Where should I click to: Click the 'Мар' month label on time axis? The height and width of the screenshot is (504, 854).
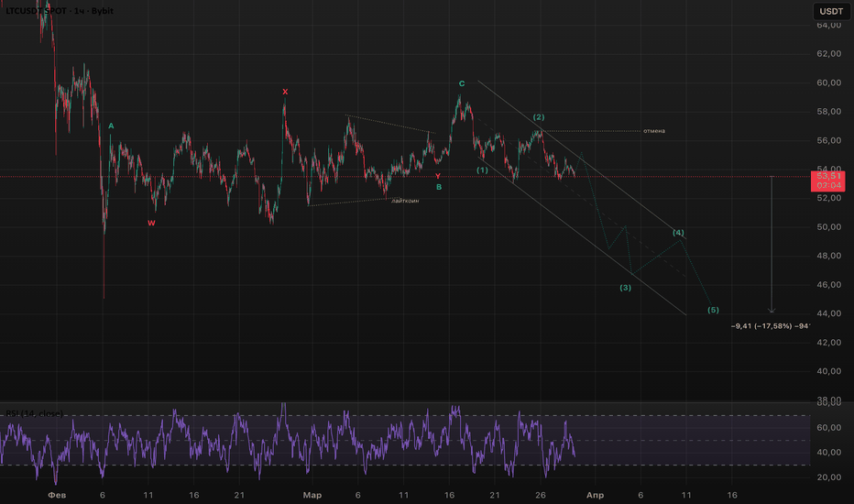click(312, 495)
